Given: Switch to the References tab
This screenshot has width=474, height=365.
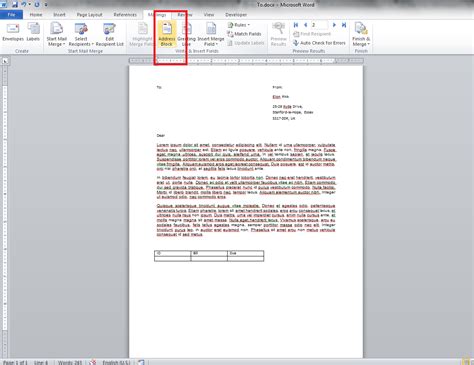Looking at the screenshot, I should pyautogui.click(x=125, y=15).
